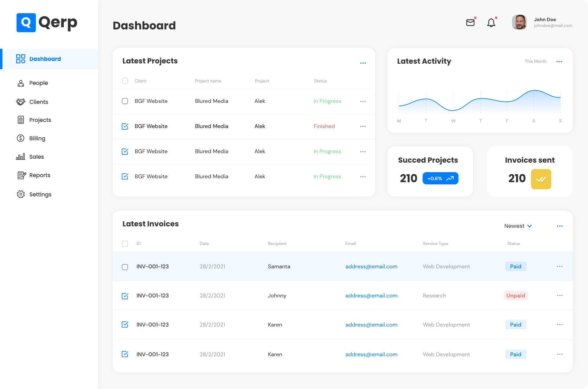Click the Qerp logo icon
The width and height of the screenshot is (588, 389).
point(26,23)
